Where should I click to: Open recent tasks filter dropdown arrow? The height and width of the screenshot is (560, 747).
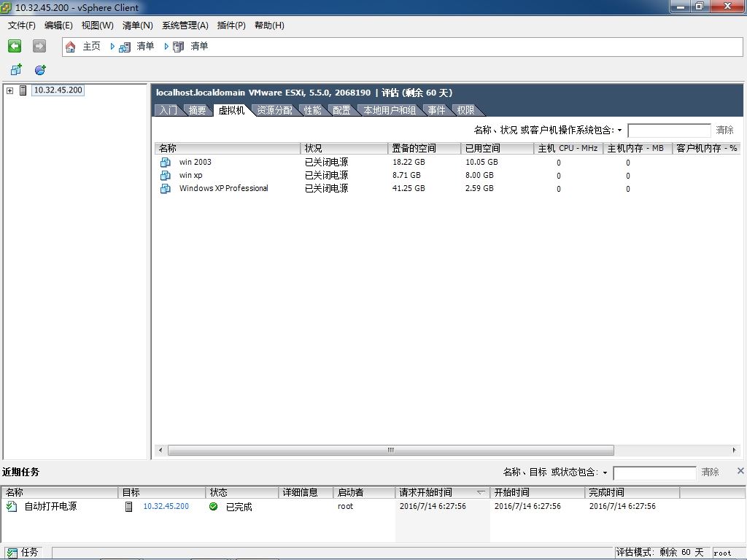click(x=605, y=472)
